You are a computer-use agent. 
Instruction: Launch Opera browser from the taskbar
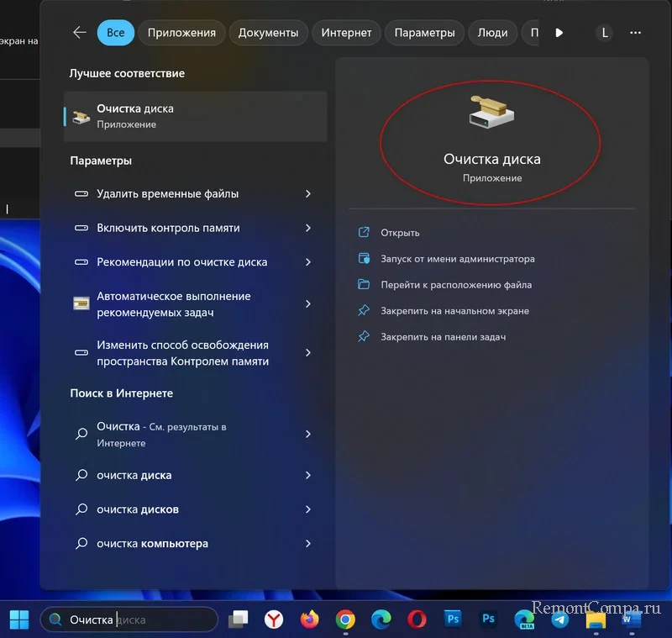417,620
